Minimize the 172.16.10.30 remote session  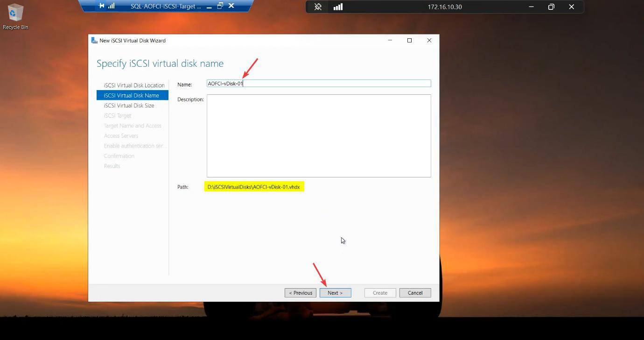pyautogui.click(x=531, y=7)
